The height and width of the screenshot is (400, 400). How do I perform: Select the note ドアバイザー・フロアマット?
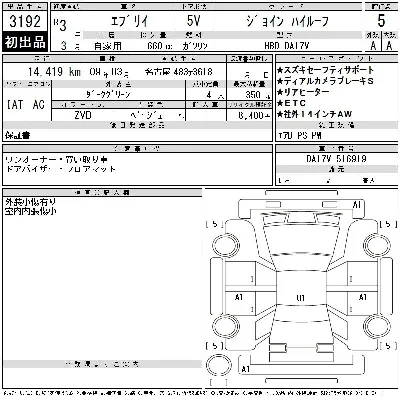pyautogui.click(x=60, y=169)
